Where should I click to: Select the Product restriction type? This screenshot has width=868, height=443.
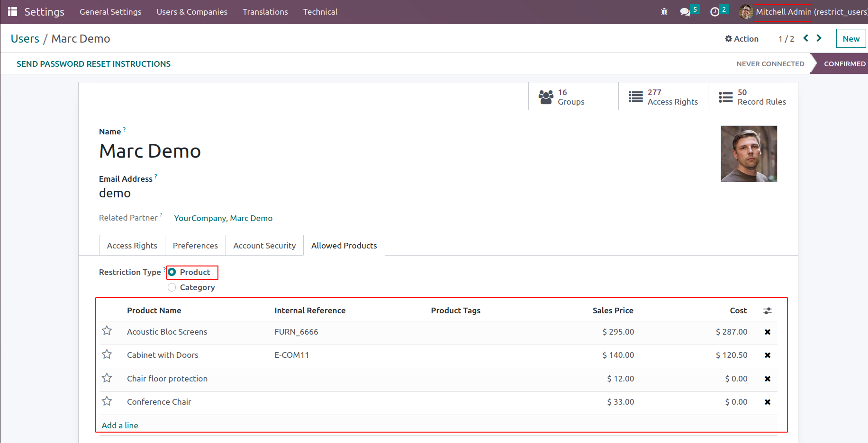tap(172, 272)
